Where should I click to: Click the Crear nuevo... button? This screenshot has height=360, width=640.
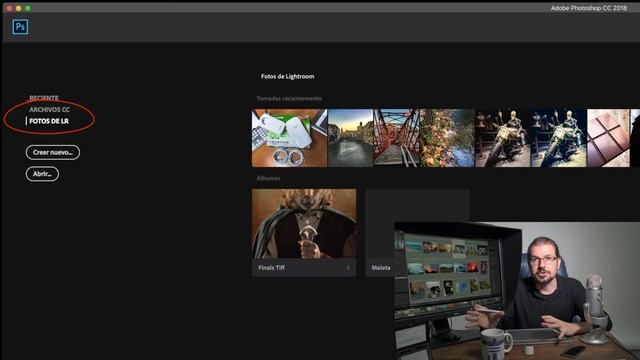point(53,152)
